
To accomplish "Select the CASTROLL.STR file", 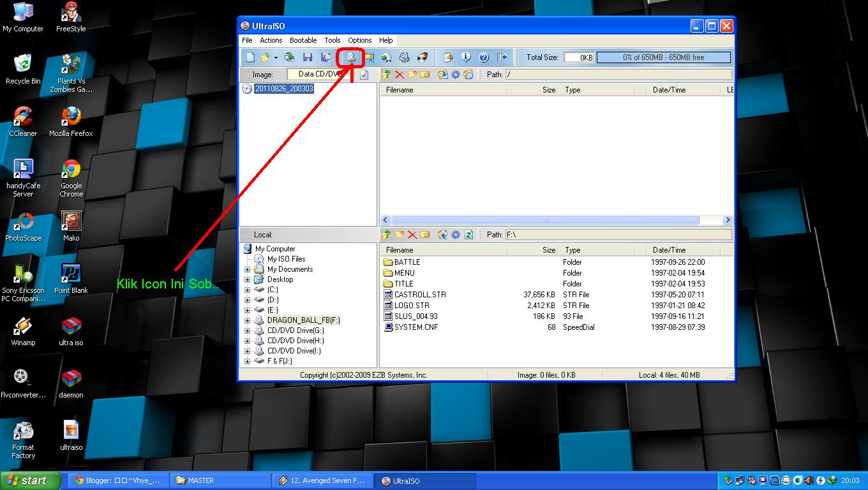I will pos(420,295).
